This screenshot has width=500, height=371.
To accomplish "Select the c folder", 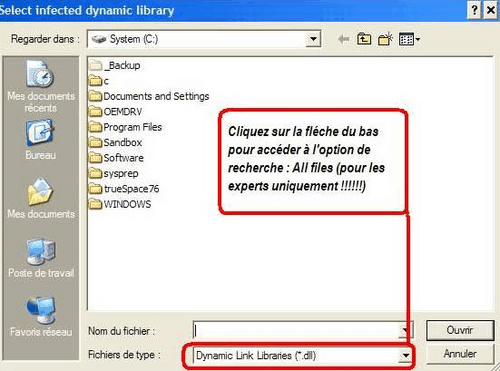I will (x=99, y=81).
